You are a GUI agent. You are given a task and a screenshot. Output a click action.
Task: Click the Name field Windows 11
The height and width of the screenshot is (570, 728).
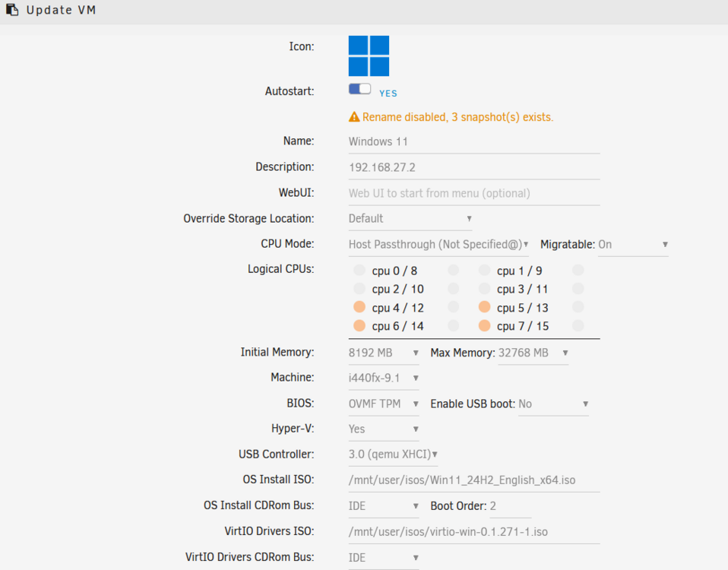[x=474, y=142]
